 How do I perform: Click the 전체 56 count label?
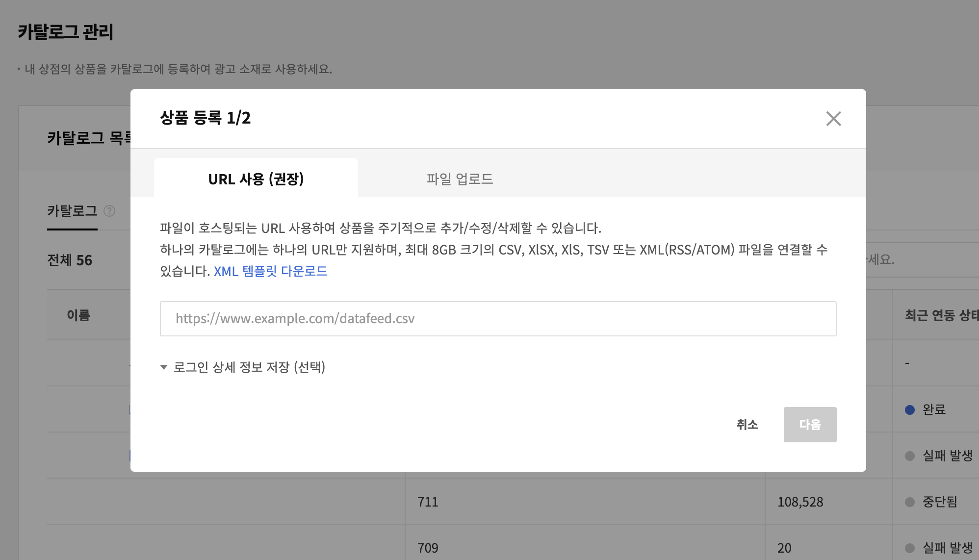click(70, 260)
